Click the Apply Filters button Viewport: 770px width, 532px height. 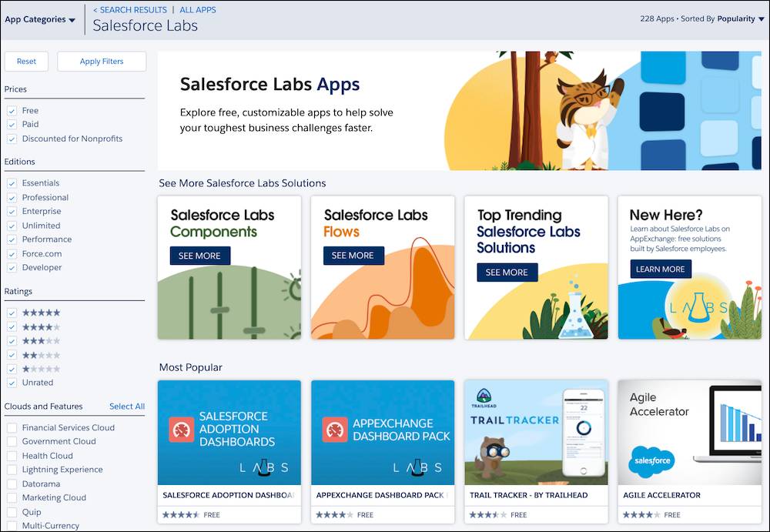pos(101,61)
